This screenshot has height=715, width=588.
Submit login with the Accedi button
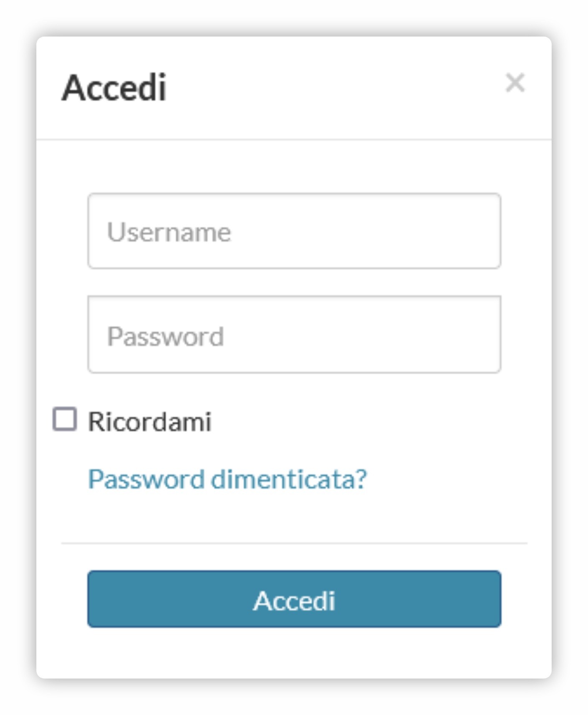click(294, 599)
